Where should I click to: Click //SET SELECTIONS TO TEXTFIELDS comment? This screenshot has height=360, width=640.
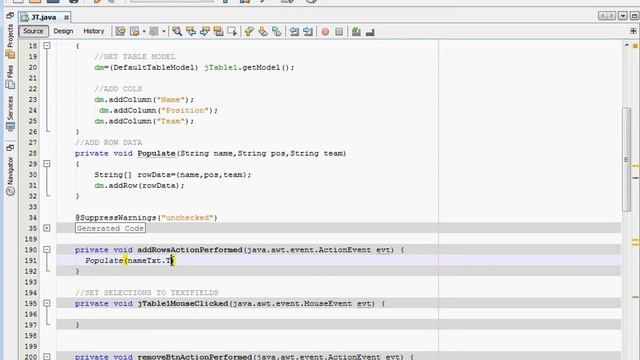click(147, 293)
